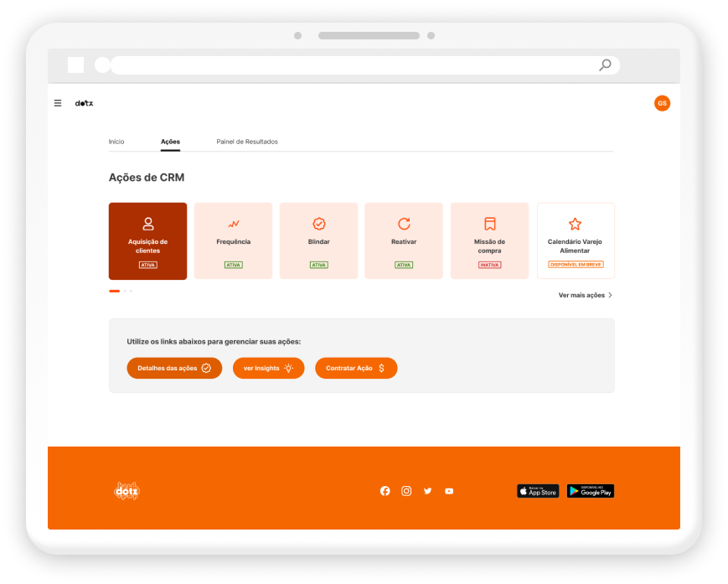The height and width of the screenshot is (584, 728).
Task: Click the Frequência card label
Action: pos(233,241)
